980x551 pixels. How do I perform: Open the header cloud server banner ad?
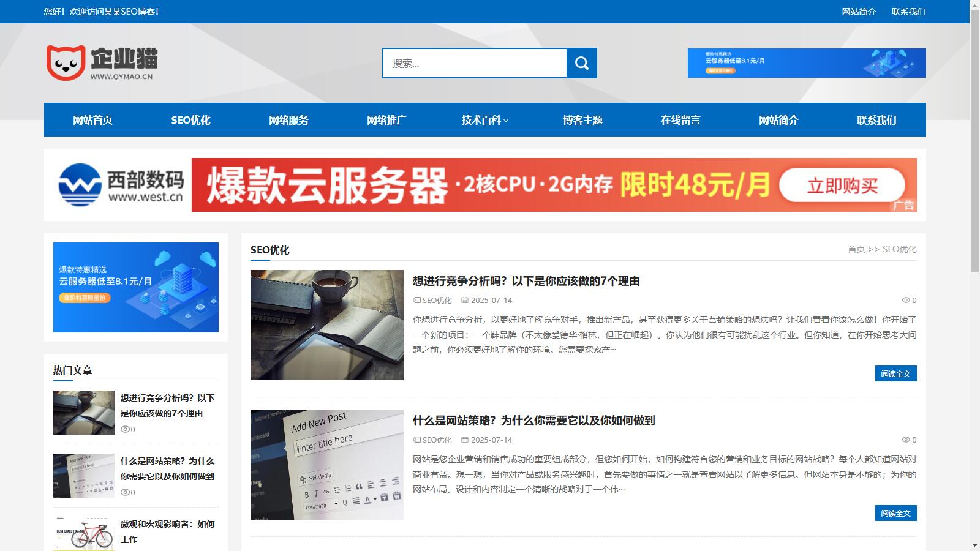tap(807, 63)
